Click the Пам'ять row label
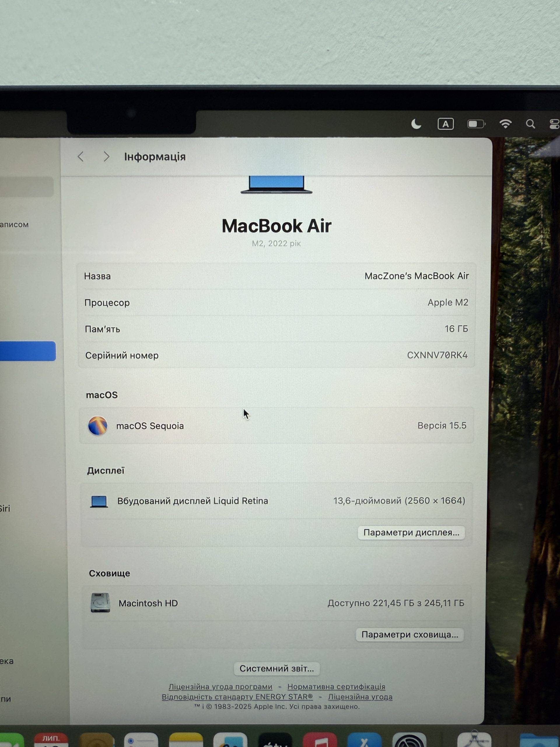Viewport: 560px width, 747px height. click(x=102, y=329)
